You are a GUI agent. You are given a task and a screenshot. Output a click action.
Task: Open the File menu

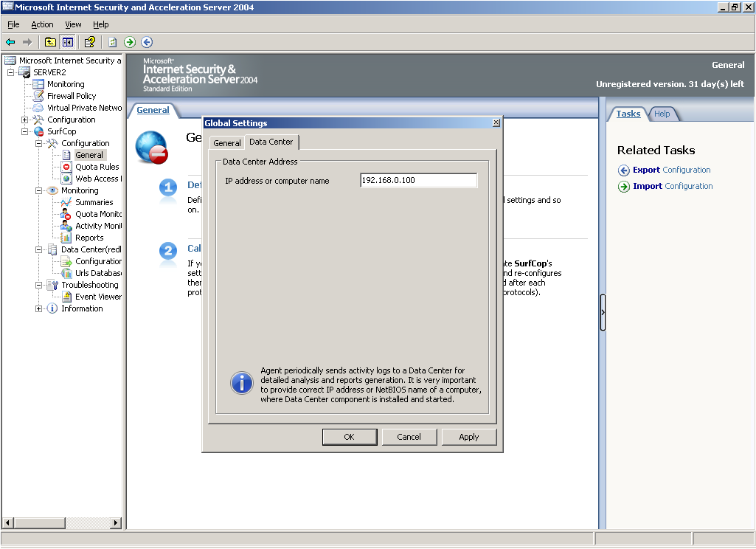click(13, 24)
